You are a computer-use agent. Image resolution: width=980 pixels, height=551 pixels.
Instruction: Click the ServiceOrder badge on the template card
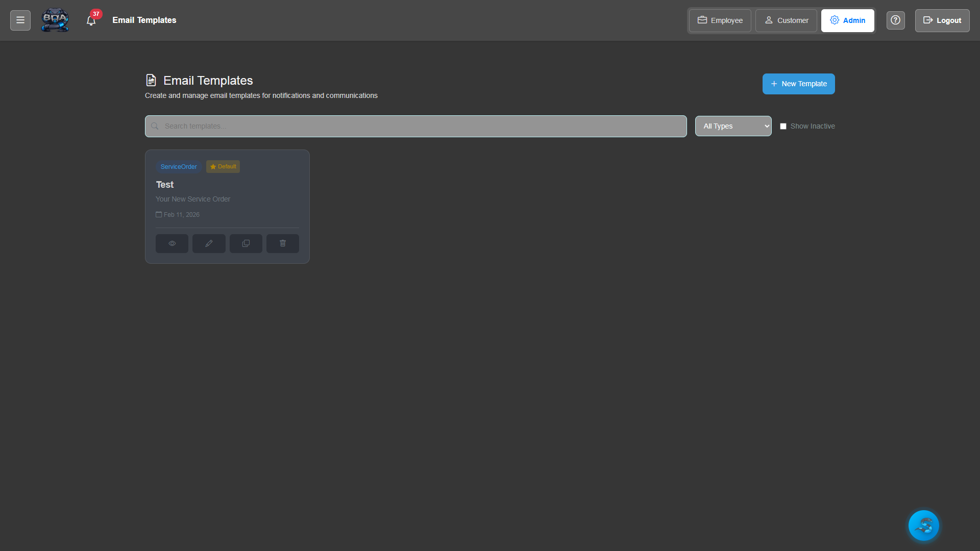pos(178,166)
